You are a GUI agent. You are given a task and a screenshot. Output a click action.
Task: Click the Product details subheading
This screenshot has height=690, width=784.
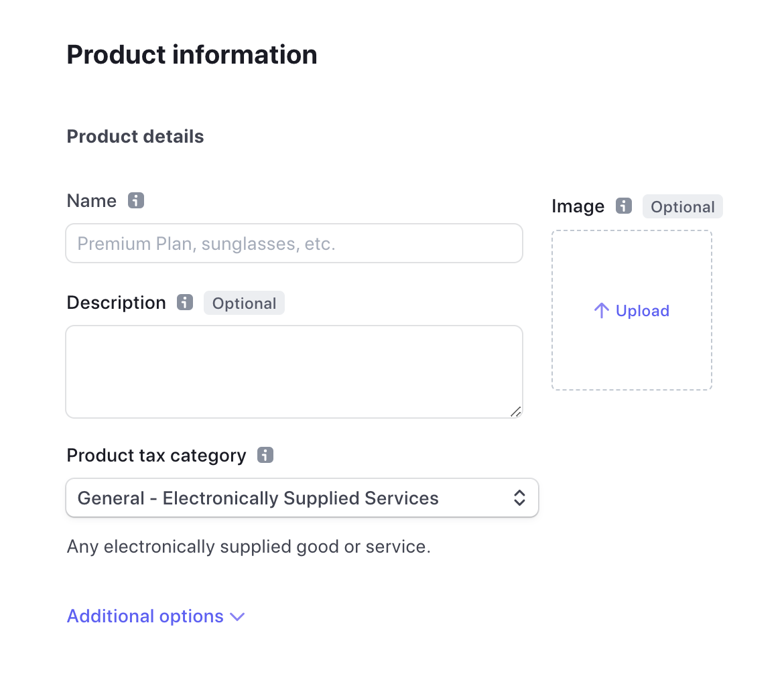coord(135,137)
